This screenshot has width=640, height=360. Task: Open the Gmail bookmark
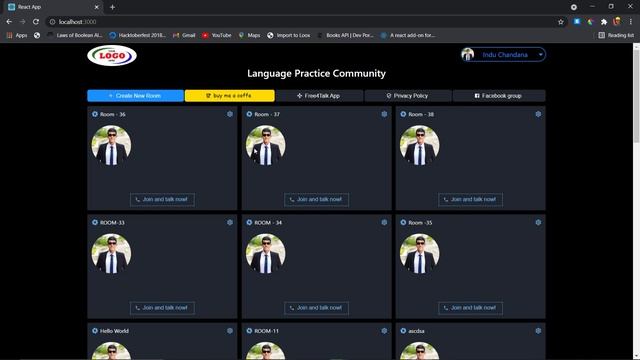184,36
